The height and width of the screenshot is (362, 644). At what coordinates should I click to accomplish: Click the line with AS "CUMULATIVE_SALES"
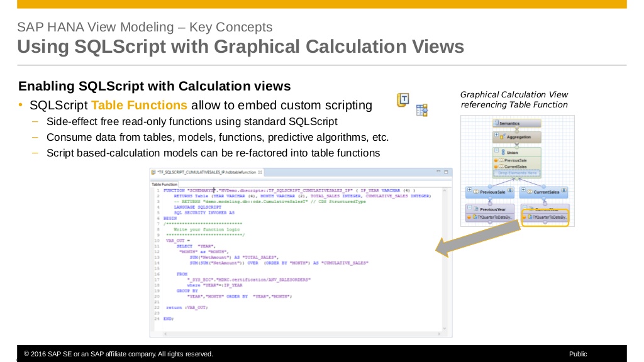(x=279, y=263)
